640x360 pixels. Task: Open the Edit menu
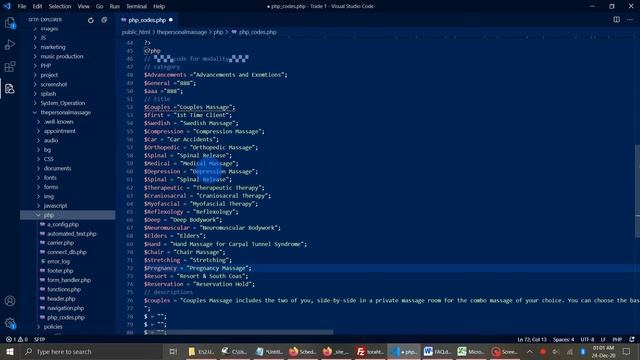pyautogui.click(x=37, y=6)
